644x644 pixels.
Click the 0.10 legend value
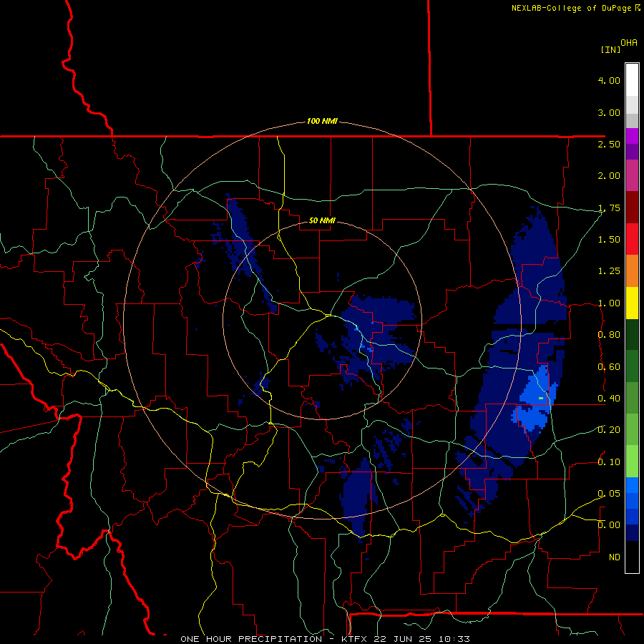pos(609,462)
